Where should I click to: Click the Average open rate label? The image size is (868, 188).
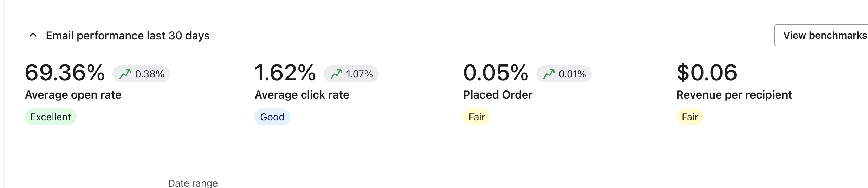73,95
